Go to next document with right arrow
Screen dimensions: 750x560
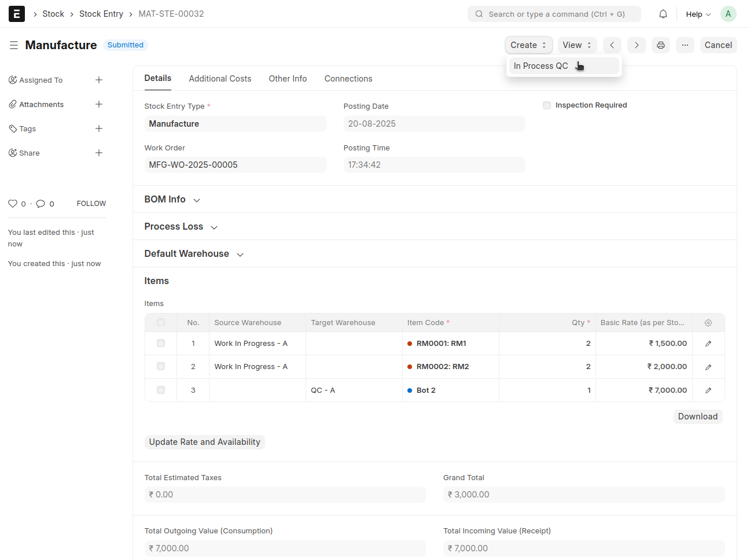(x=637, y=45)
